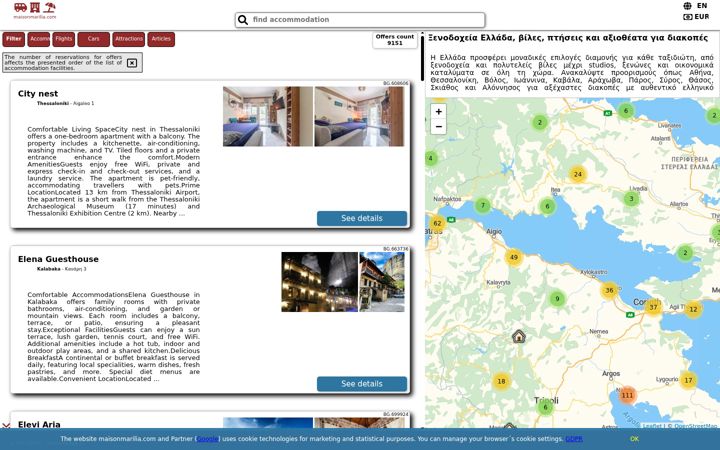Open the Filter button

coord(14,39)
